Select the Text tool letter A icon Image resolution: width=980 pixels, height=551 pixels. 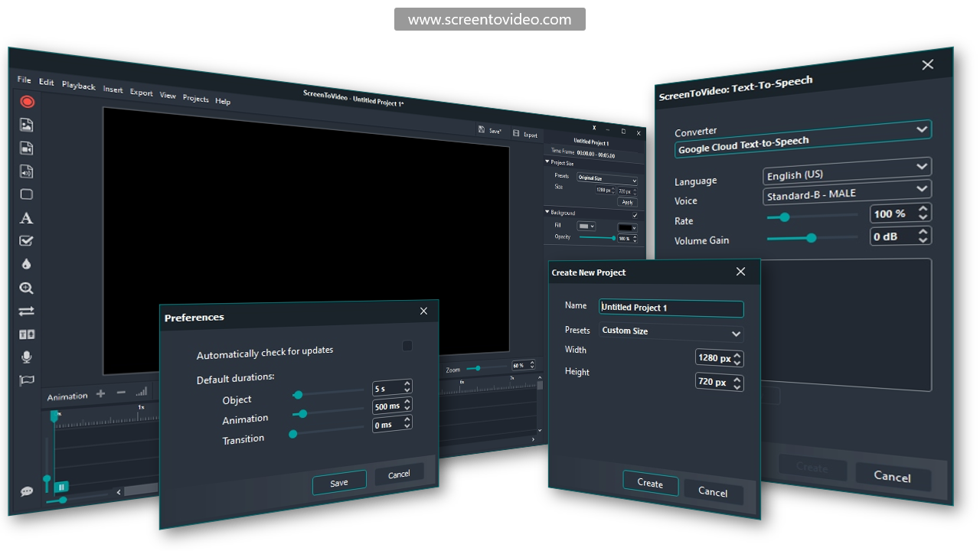point(27,218)
